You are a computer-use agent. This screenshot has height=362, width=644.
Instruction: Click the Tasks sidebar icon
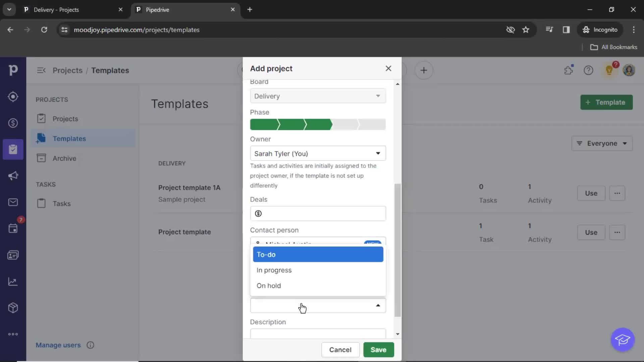tap(41, 203)
